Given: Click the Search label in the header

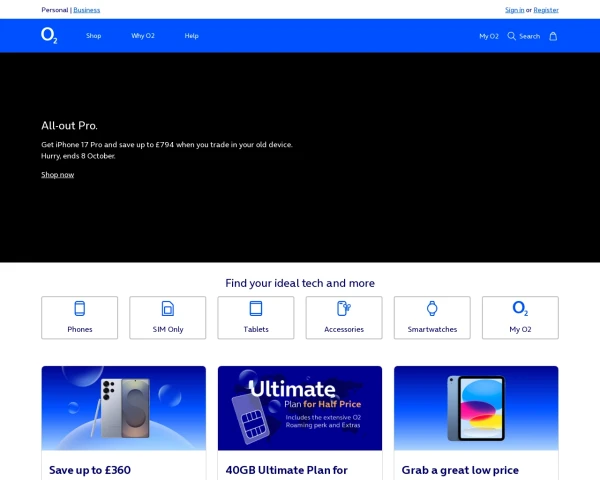Looking at the screenshot, I should coord(530,36).
